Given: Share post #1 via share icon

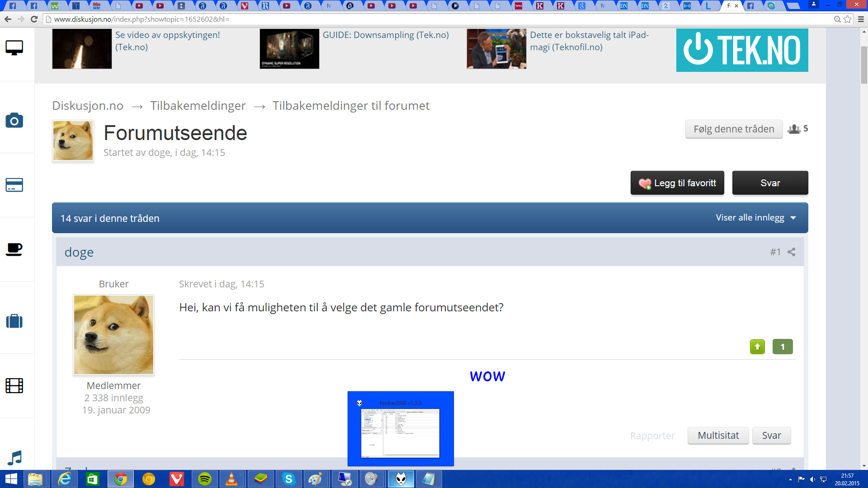Looking at the screenshot, I should [791, 252].
